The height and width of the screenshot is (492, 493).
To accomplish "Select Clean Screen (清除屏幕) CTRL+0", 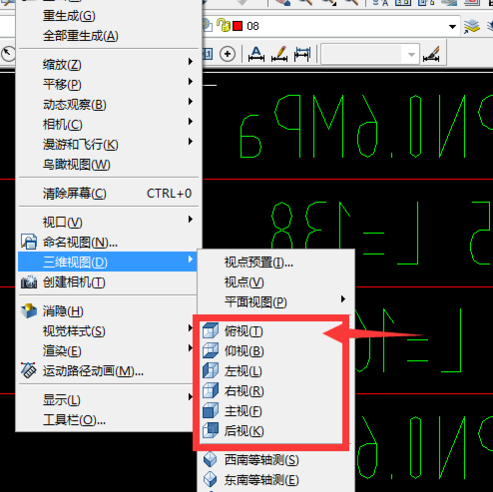I will (x=108, y=193).
